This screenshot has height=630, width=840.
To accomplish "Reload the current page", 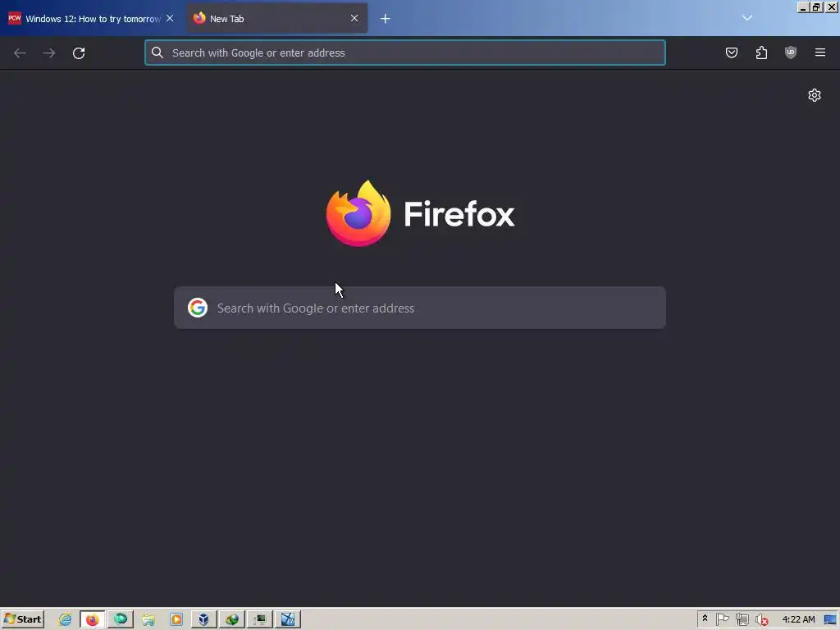I will coord(79,53).
